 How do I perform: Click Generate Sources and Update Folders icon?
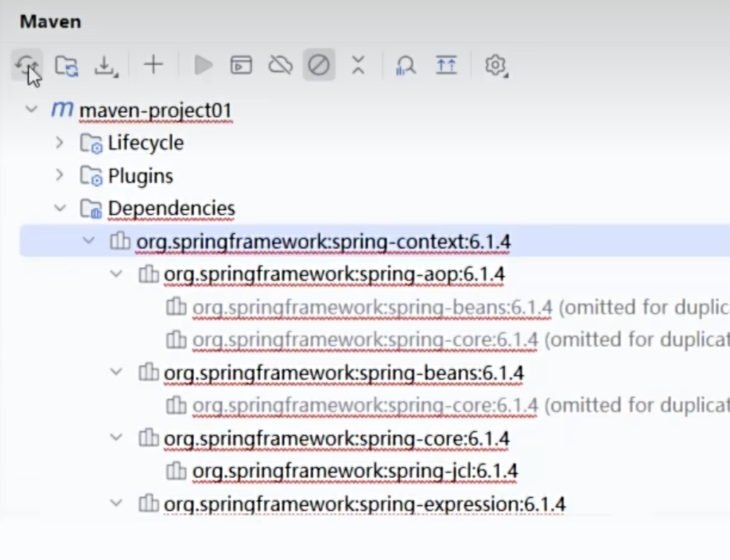tap(66, 65)
